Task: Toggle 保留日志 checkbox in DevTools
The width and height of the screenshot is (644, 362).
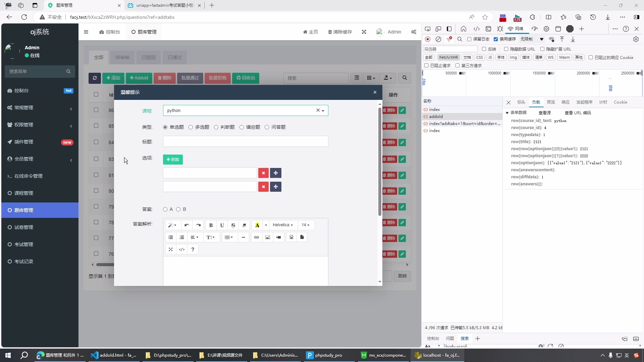Action: tap(469, 39)
